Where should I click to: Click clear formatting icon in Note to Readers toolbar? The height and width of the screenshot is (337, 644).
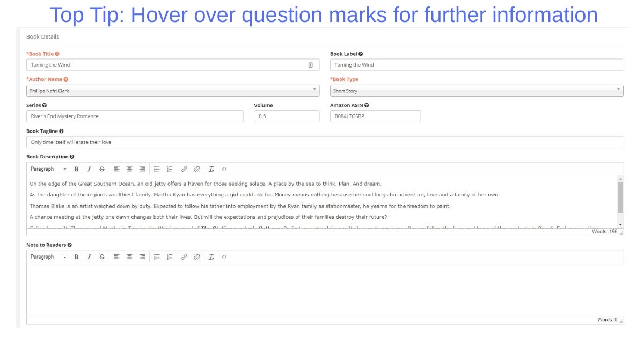pos(211,257)
